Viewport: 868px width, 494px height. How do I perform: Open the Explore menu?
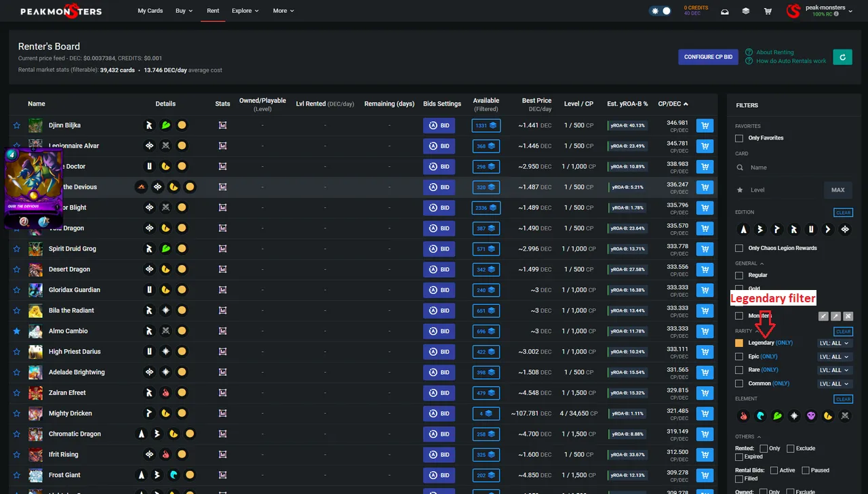click(245, 11)
